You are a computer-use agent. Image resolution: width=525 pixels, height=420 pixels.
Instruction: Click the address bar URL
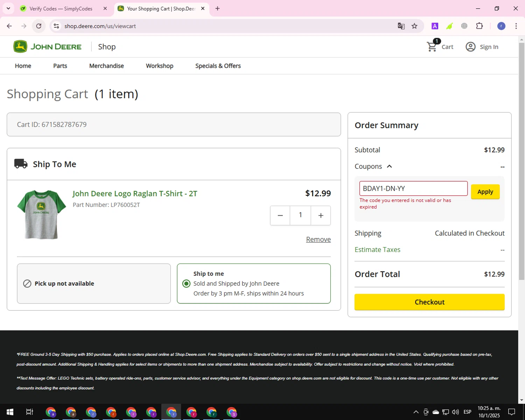[x=100, y=26]
